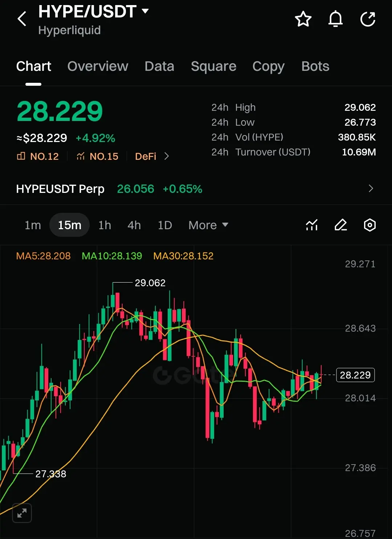Tap the share icon in the header
392x539 pixels.
(368, 19)
